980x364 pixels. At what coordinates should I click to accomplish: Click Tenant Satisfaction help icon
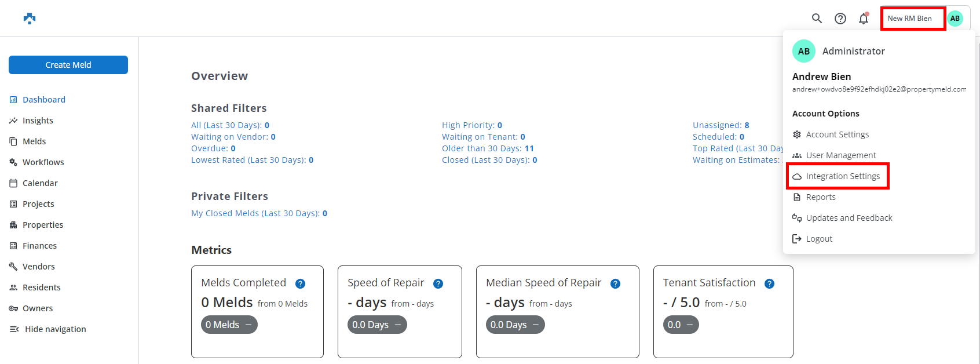click(x=769, y=283)
